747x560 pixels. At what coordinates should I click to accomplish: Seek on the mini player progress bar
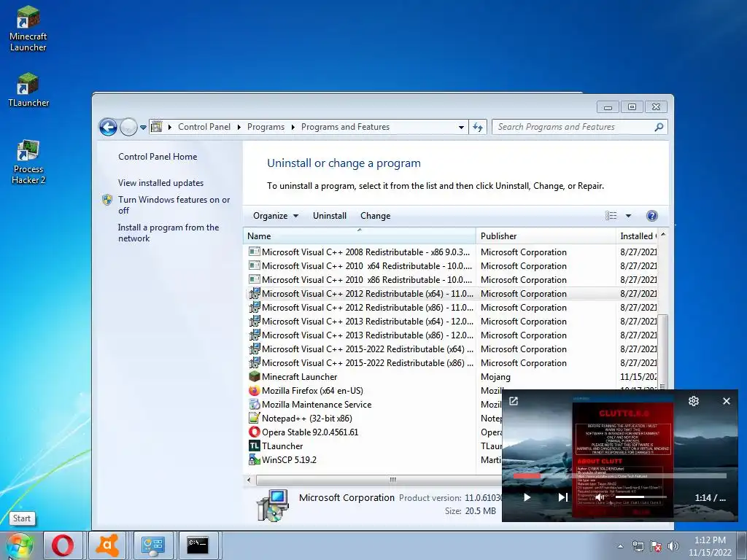[x=620, y=475]
